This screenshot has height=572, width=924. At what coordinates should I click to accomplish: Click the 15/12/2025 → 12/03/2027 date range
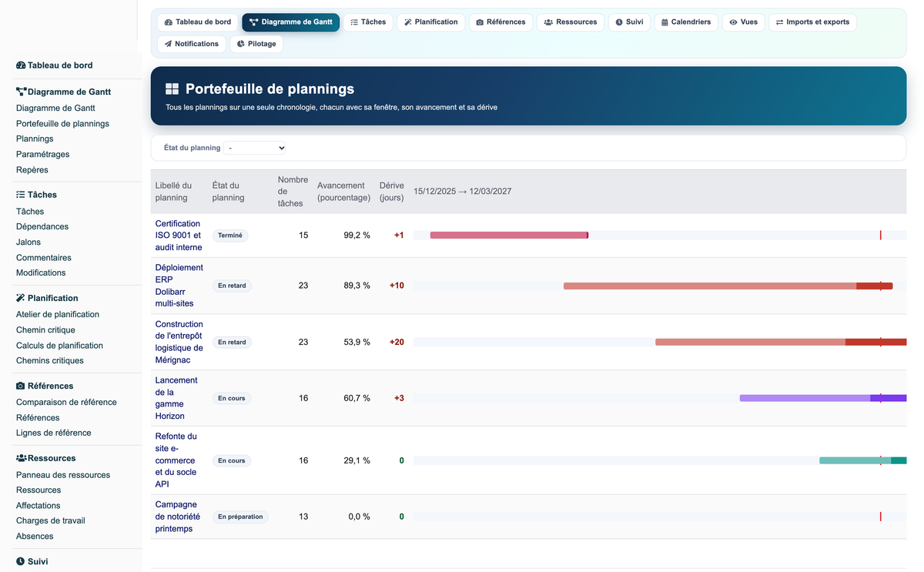point(463,192)
